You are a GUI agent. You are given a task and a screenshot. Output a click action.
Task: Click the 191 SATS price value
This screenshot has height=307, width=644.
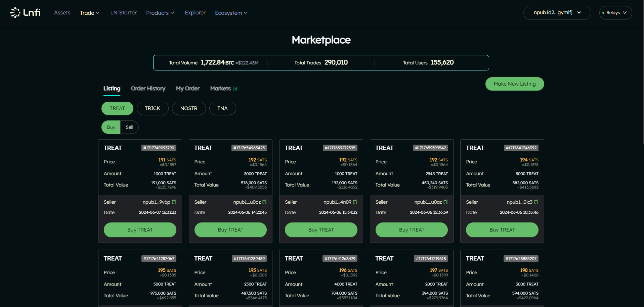pos(167,160)
